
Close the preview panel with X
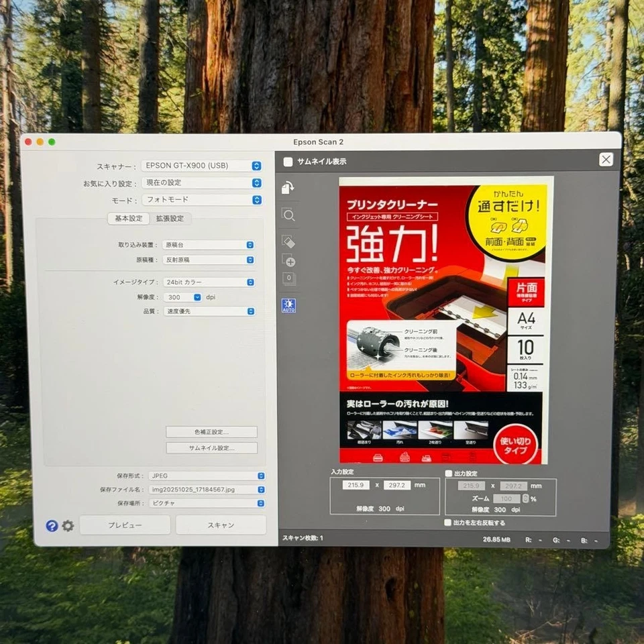tap(606, 160)
